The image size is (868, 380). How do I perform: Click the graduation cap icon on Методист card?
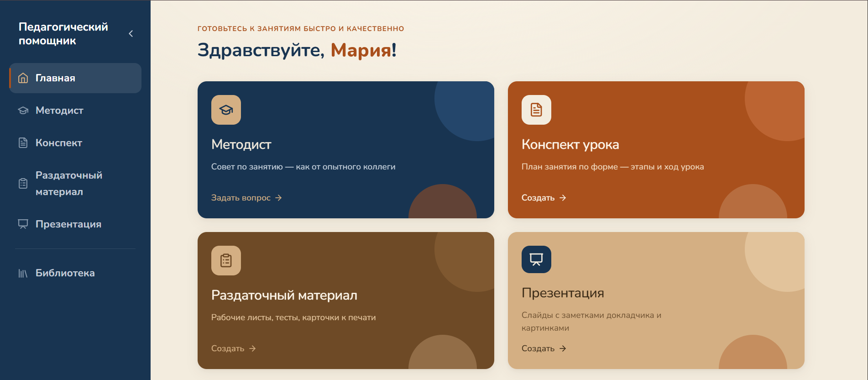pyautogui.click(x=226, y=110)
